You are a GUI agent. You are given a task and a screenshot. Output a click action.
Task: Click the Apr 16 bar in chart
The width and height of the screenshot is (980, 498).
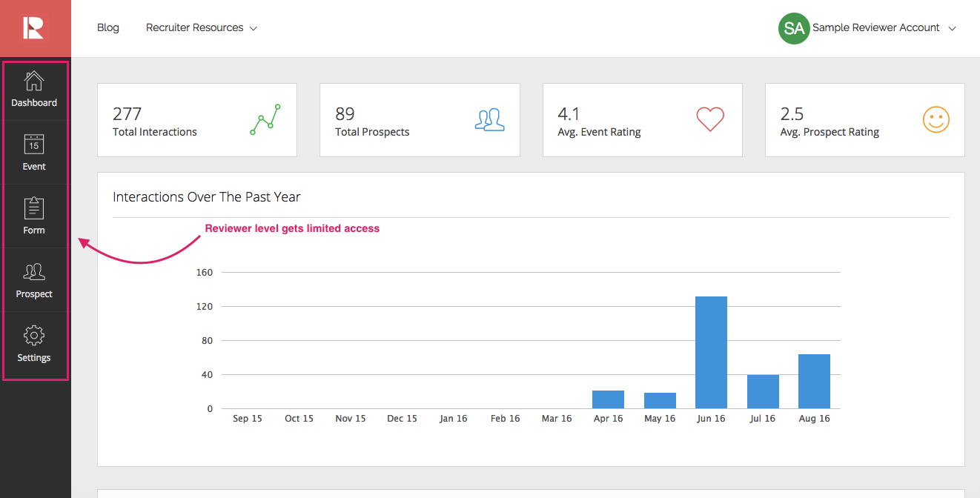pyautogui.click(x=608, y=399)
